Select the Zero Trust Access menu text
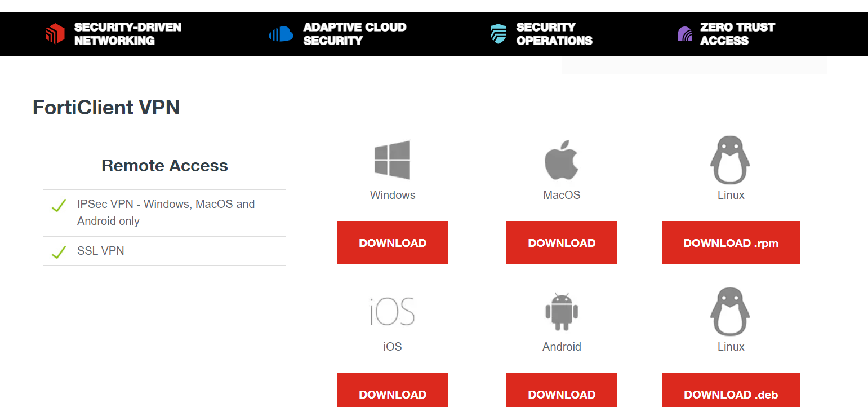Viewport: 868px width, 407px height. [x=737, y=34]
